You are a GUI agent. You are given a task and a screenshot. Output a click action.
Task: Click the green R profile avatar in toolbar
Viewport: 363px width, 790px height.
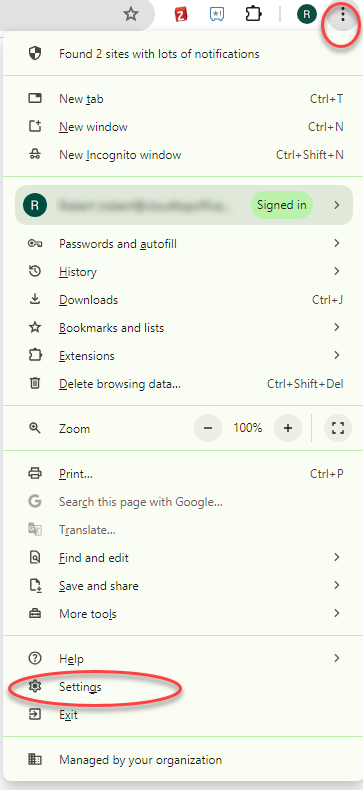[307, 14]
